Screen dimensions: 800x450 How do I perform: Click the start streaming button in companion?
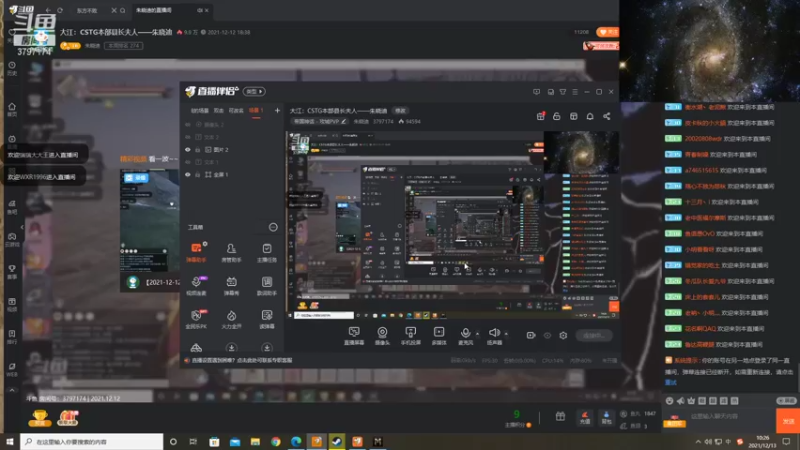(x=594, y=335)
